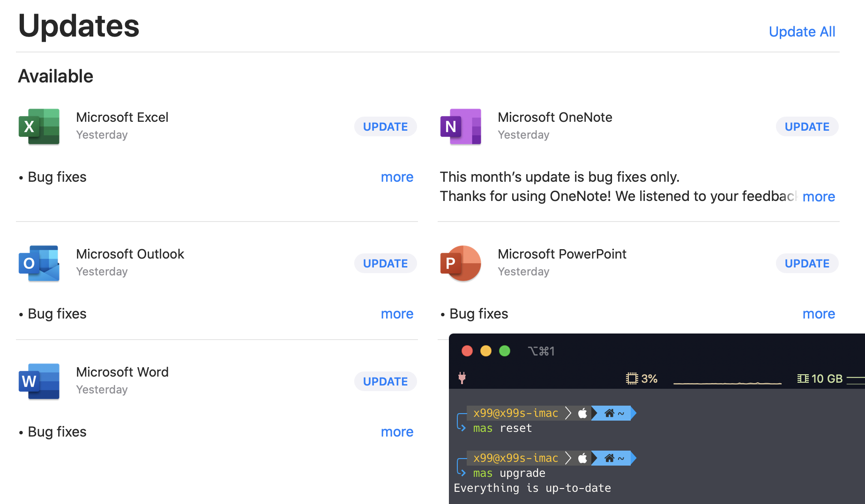Click the Microsoft PowerPoint title text
This screenshot has height=504, width=865.
click(x=562, y=254)
